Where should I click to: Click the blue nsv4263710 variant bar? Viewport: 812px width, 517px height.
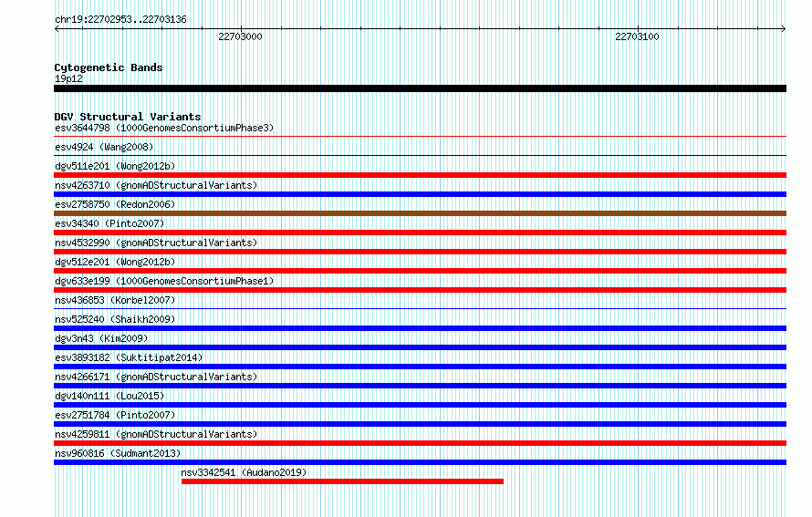[x=420, y=194]
